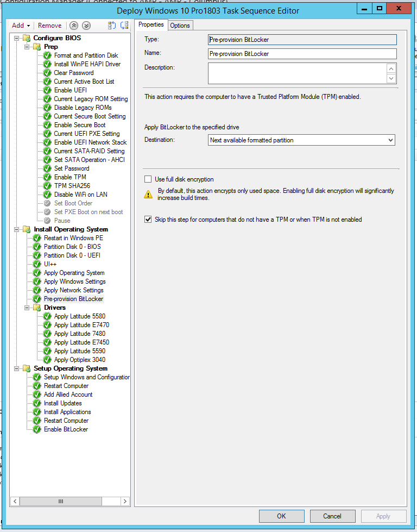Select the Disable WiFi on LAN step
This screenshot has width=417, height=532.
(x=81, y=195)
